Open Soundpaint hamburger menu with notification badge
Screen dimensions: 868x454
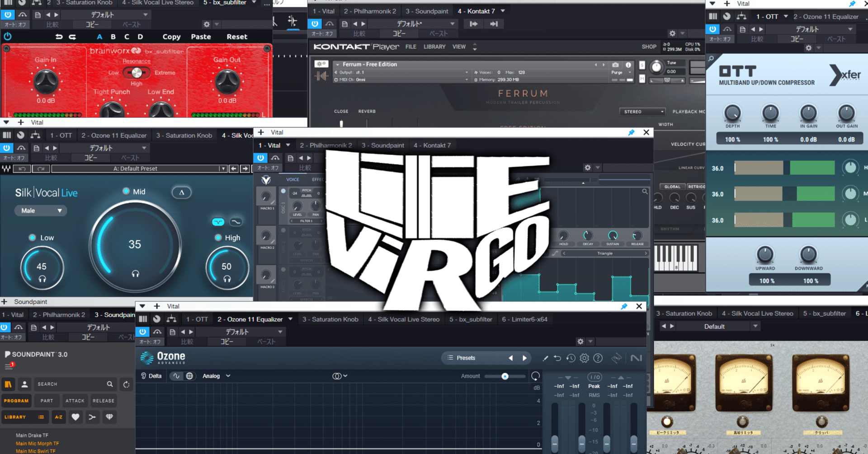point(9,365)
